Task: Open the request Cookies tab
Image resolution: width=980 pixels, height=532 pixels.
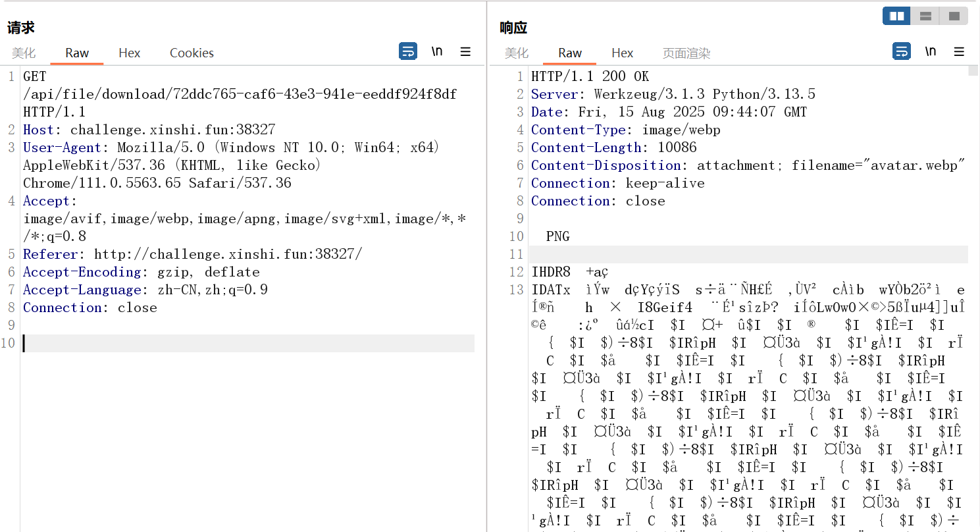Action: point(192,53)
